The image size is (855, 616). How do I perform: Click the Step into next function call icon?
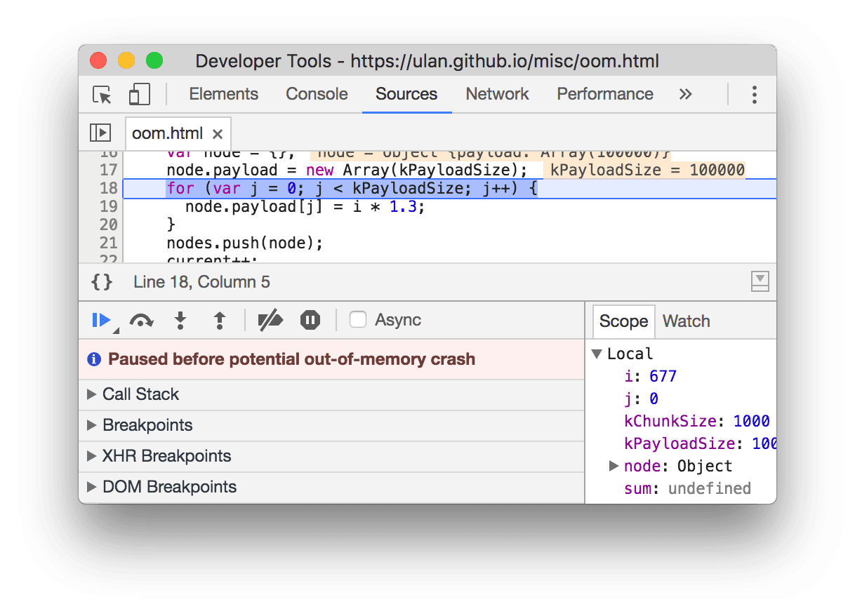click(x=180, y=319)
